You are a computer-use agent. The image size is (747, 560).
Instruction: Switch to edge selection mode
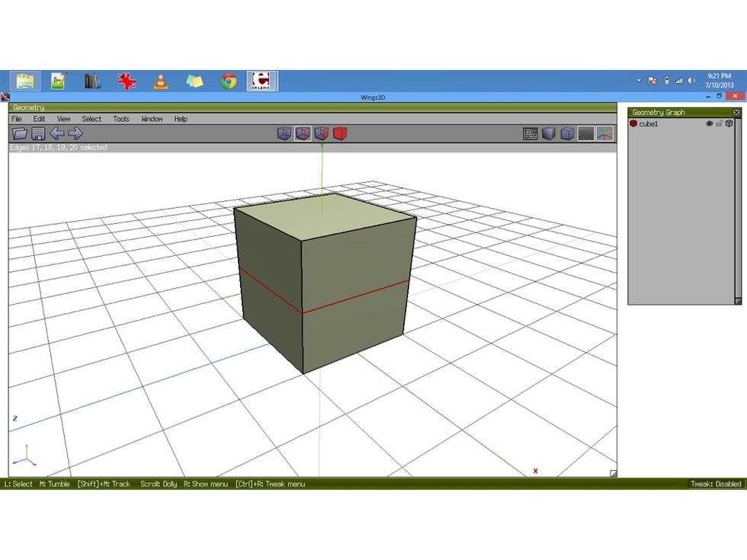tap(303, 133)
